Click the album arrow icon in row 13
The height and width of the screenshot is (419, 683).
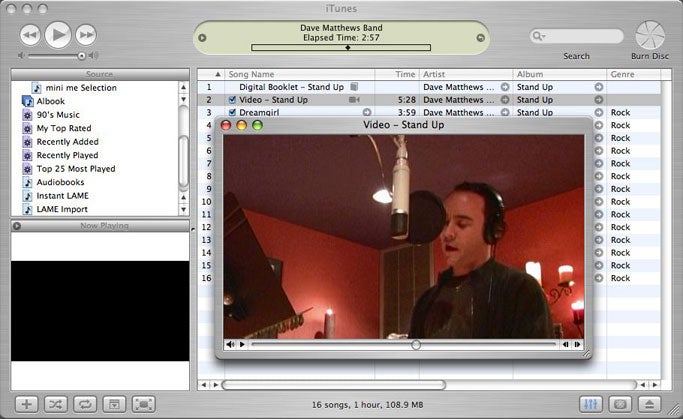click(x=599, y=240)
